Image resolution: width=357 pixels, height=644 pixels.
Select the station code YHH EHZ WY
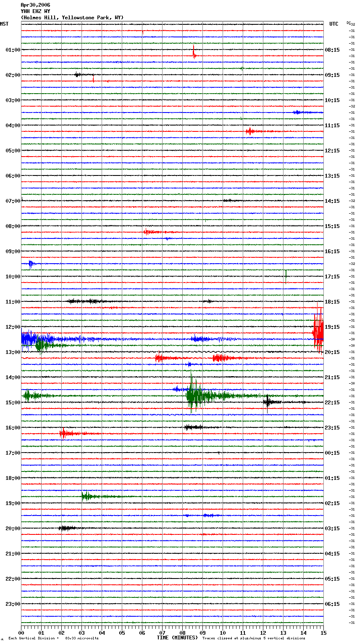point(35,11)
